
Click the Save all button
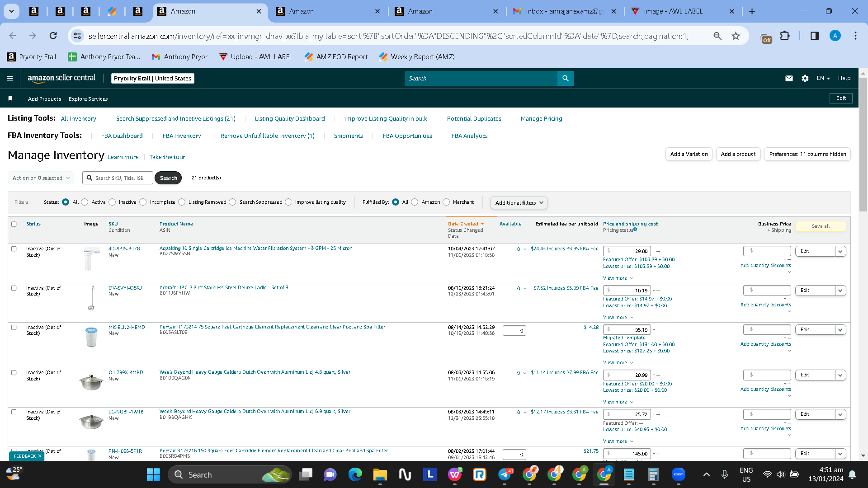(x=821, y=226)
